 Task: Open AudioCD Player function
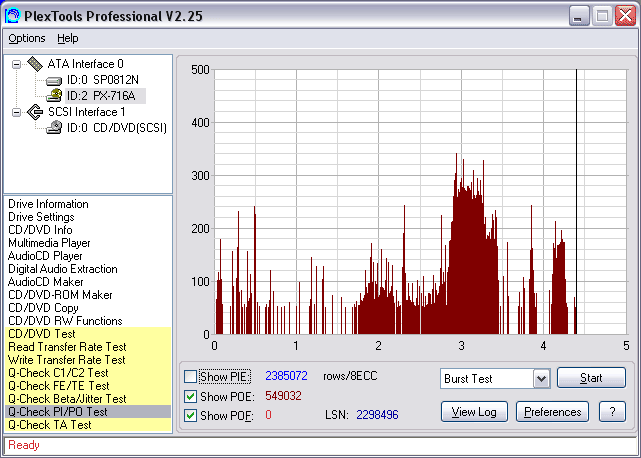[45, 256]
